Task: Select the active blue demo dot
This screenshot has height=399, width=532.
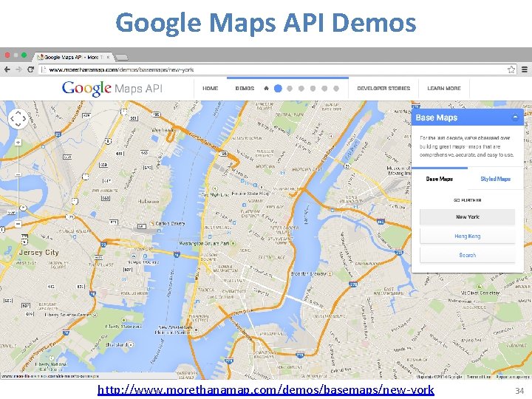Action: point(278,89)
